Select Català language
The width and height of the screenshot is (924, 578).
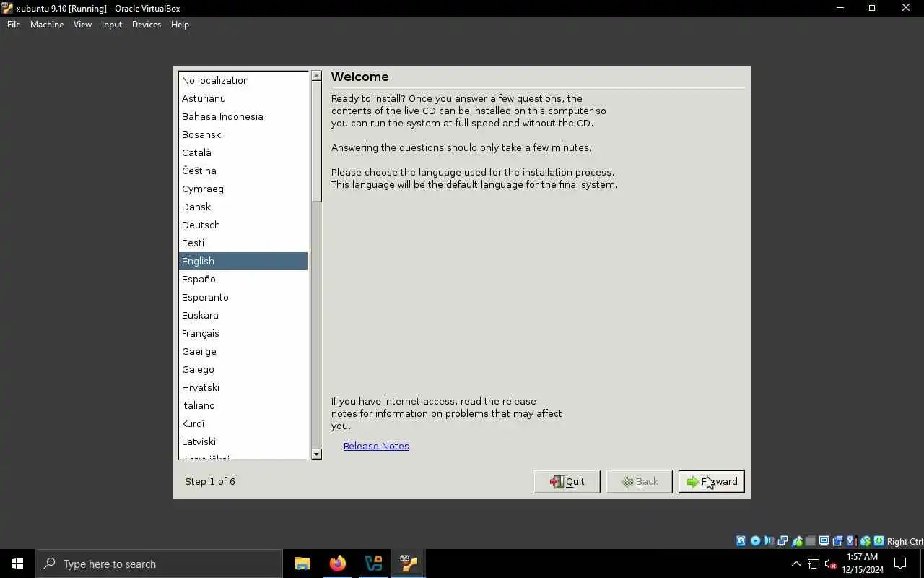coord(243,152)
